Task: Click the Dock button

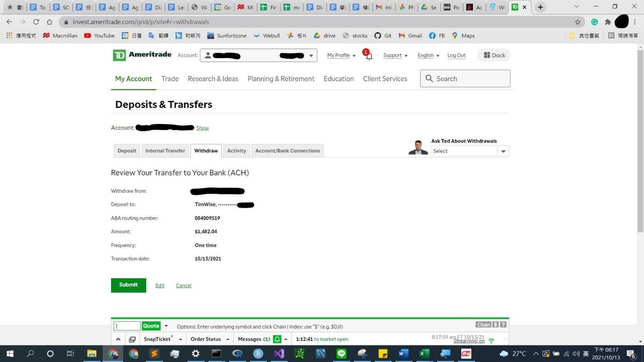Action: 494,55
